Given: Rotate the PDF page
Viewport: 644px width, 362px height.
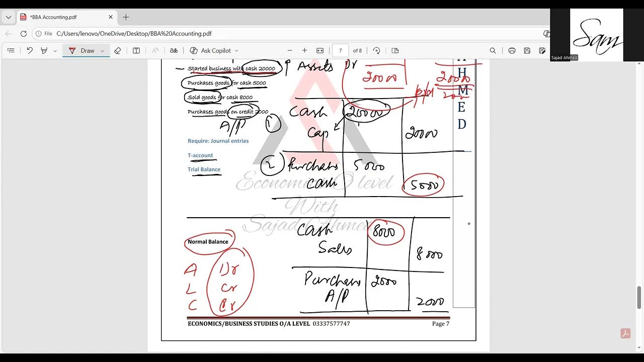Looking at the screenshot, I should point(376,50).
